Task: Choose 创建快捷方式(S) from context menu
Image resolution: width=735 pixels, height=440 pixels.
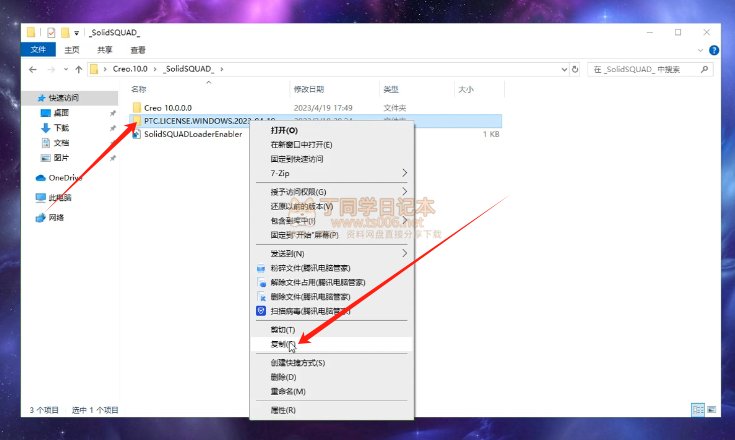Action: point(332,363)
